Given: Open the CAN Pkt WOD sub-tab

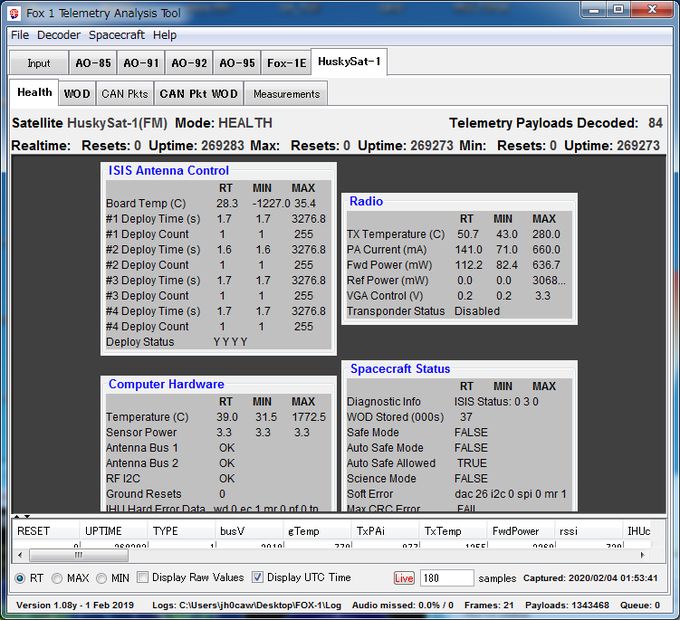Looking at the screenshot, I should click(199, 94).
